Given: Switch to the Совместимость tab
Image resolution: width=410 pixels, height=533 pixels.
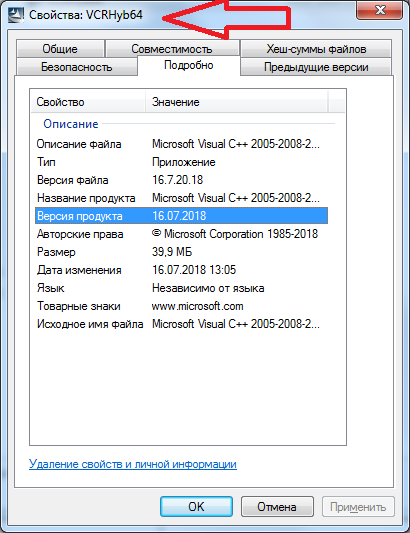Looking at the screenshot, I should tap(172, 49).
